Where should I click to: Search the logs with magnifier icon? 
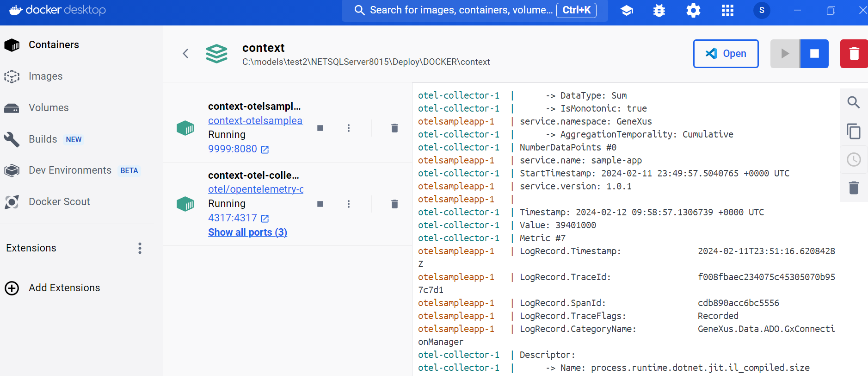pos(854,102)
